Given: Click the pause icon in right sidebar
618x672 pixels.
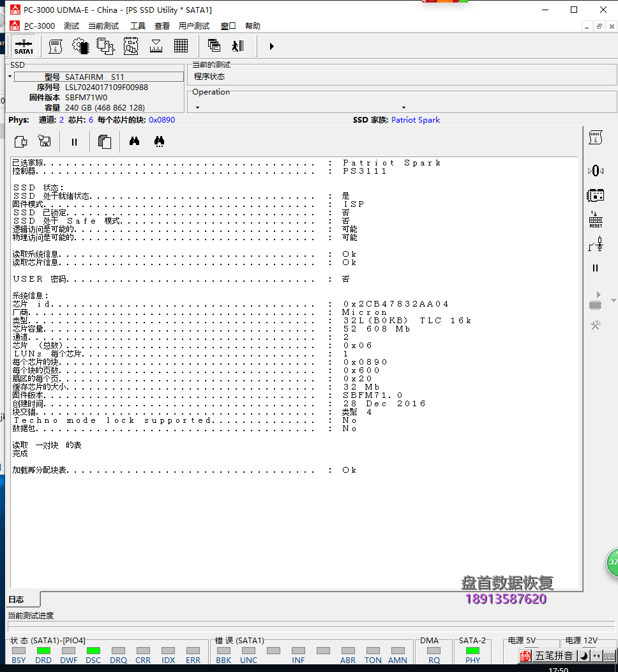Looking at the screenshot, I should pos(595,268).
